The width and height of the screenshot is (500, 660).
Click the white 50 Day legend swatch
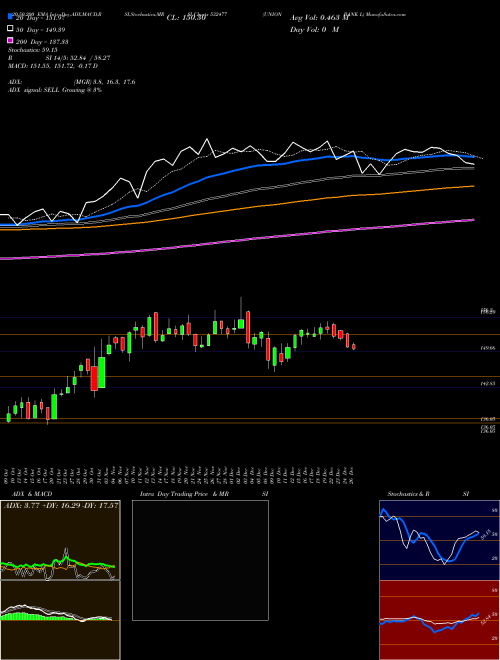10,29
